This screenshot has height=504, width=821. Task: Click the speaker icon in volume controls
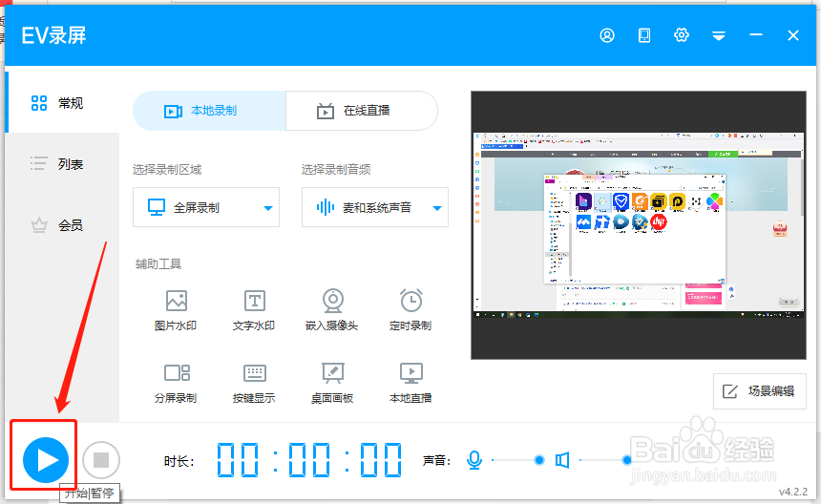(x=562, y=460)
